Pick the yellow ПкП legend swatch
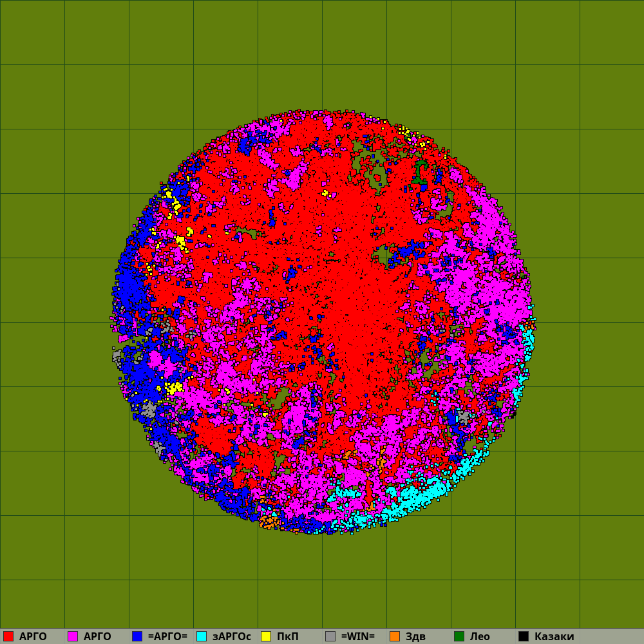The width and height of the screenshot is (644, 644). coord(266,636)
